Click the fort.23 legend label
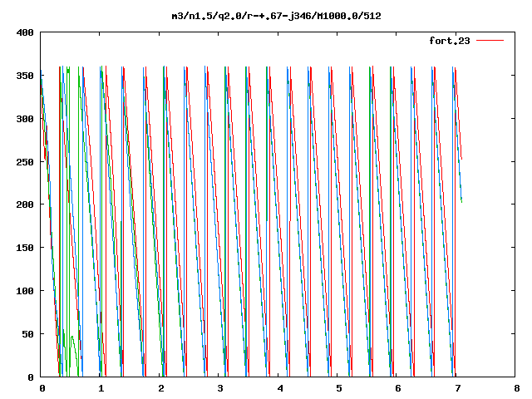The image size is (532, 399). (x=450, y=41)
